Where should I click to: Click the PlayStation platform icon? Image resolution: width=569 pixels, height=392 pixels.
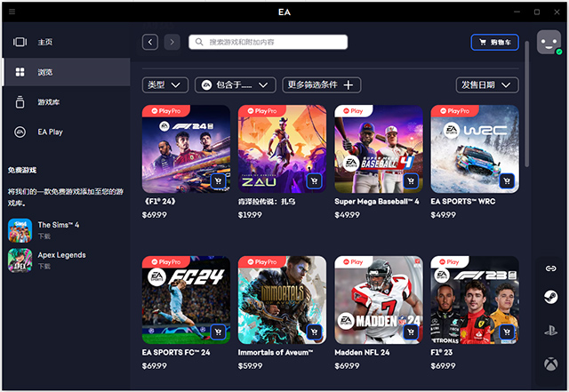pos(551,331)
